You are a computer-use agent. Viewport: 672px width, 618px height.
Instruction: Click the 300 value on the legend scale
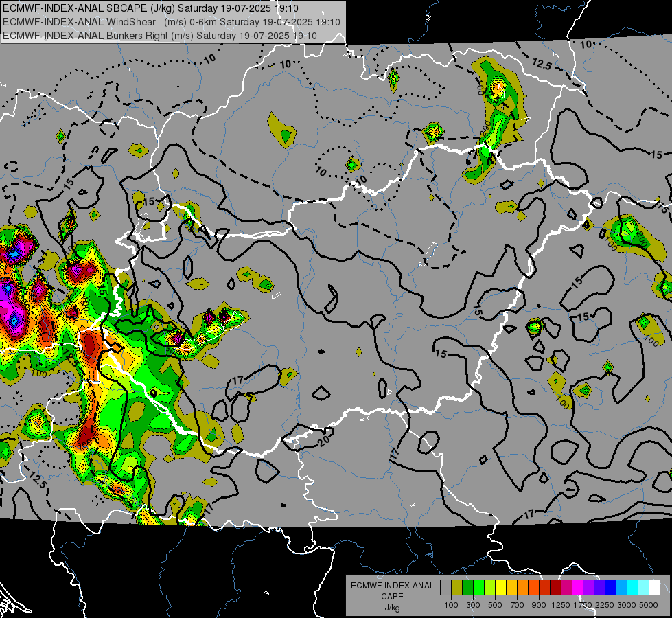(473, 605)
